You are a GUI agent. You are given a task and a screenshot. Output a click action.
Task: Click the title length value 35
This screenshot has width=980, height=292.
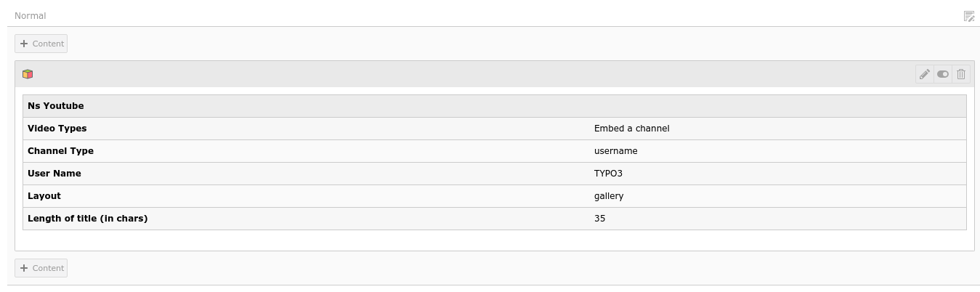(x=599, y=219)
